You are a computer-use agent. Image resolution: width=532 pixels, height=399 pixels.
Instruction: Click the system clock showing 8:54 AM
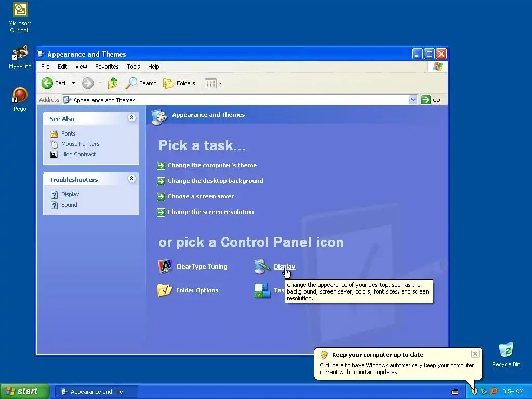513,391
